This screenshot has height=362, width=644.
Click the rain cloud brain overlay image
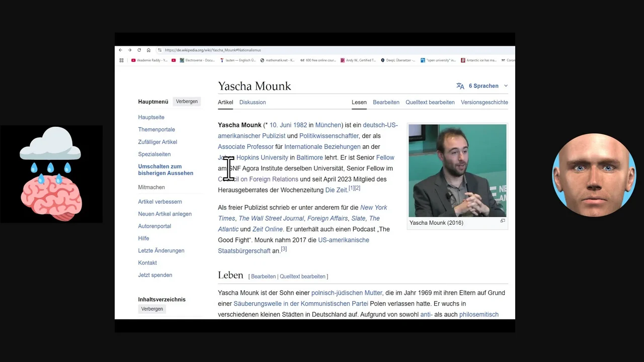[x=51, y=174]
